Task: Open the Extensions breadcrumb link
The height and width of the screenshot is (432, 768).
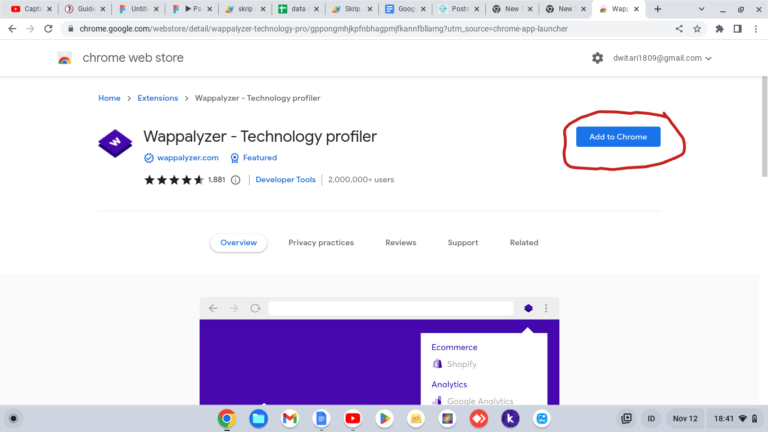Action: coord(158,98)
